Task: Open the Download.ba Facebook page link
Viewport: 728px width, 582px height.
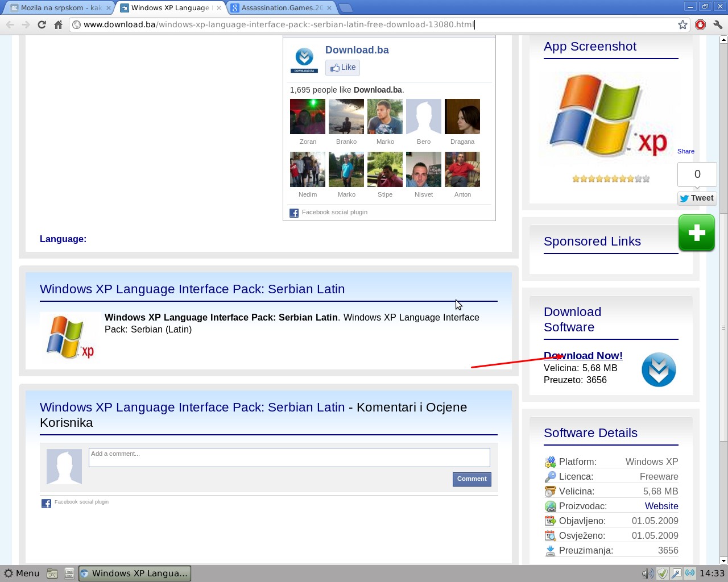Action: [357, 50]
